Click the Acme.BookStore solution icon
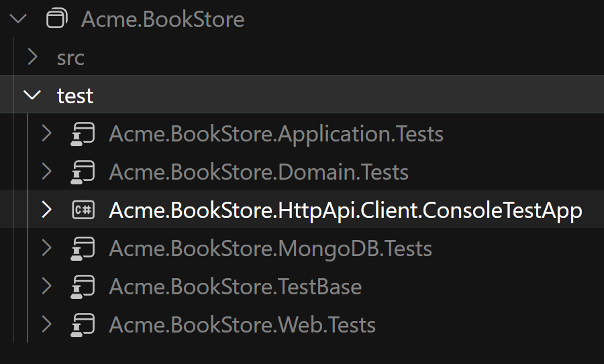 point(56,19)
